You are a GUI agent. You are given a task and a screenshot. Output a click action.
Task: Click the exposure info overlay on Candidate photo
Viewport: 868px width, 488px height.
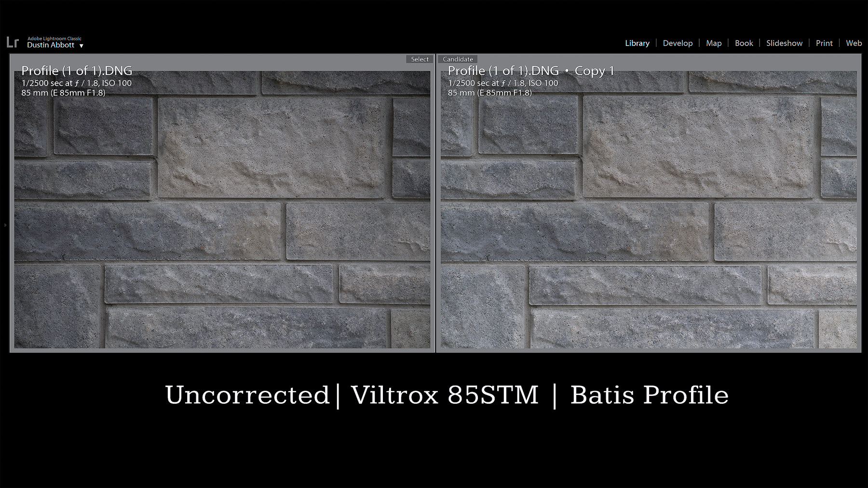click(503, 83)
